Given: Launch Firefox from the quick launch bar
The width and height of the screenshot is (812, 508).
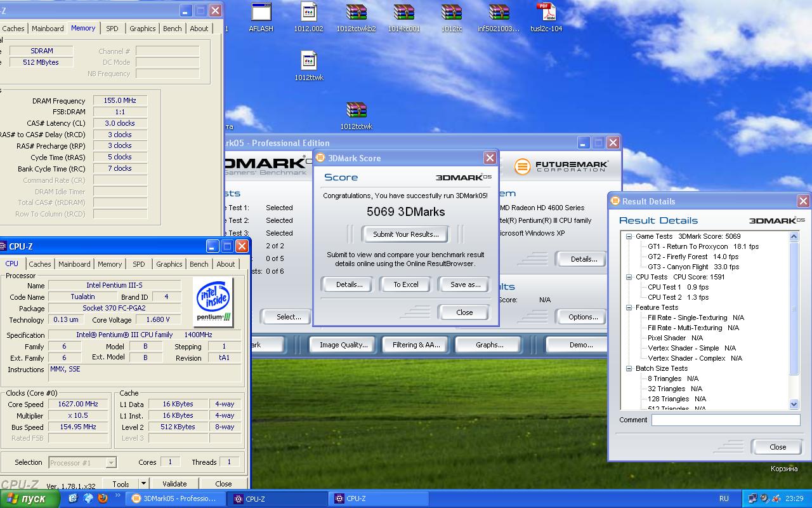Looking at the screenshot, I should point(103,498).
